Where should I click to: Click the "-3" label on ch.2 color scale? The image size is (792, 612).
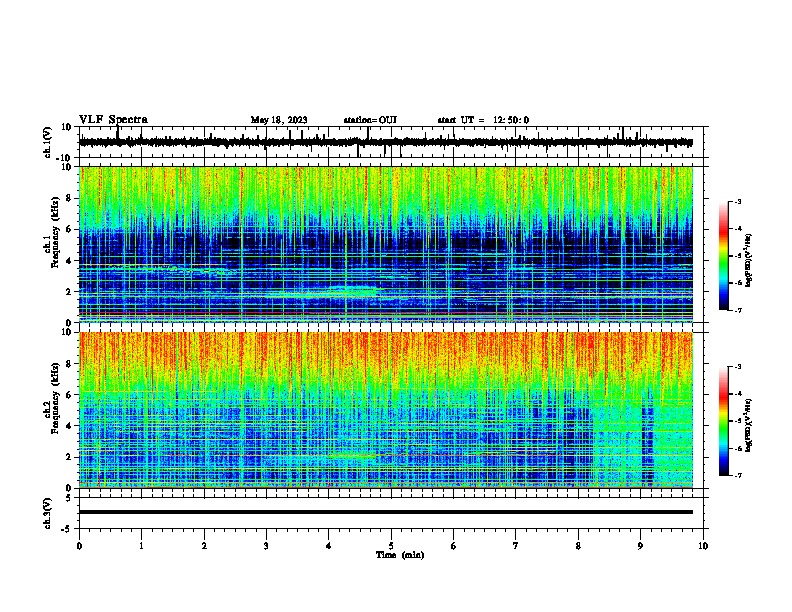click(737, 367)
